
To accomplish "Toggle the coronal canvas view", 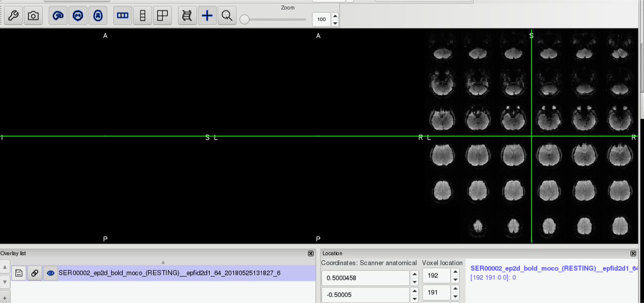I will pyautogui.click(x=78, y=16).
